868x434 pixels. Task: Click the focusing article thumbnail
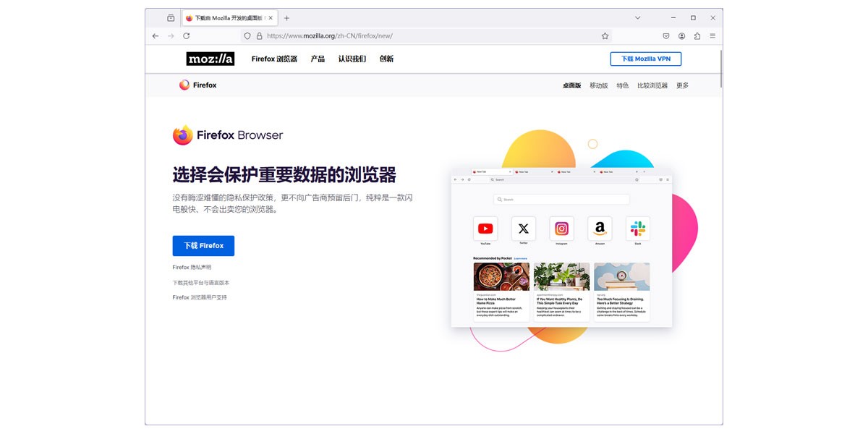(x=622, y=277)
